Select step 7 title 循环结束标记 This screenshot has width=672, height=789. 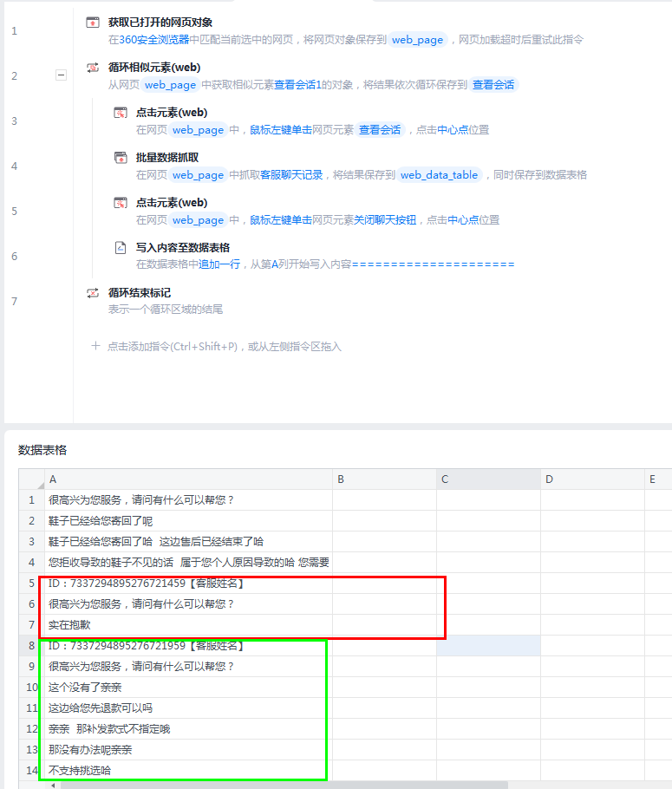140,293
